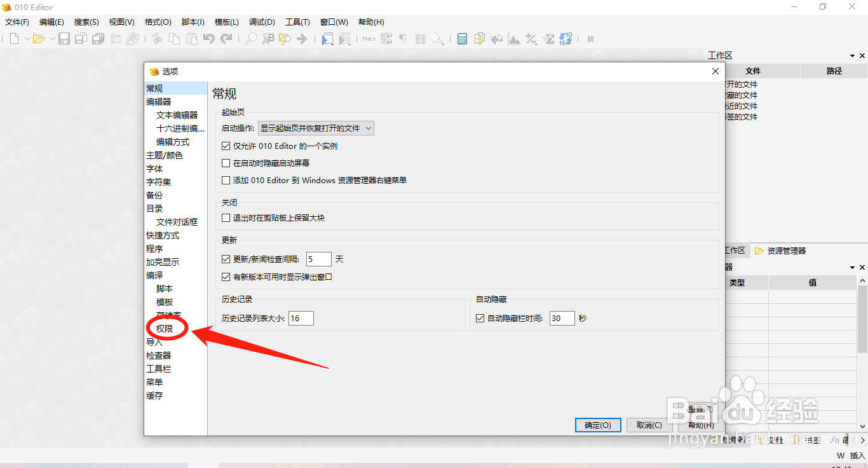This screenshot has width=868, height=468.
Task: Select 检查器 in the options tree
Action: coord(159,355)
